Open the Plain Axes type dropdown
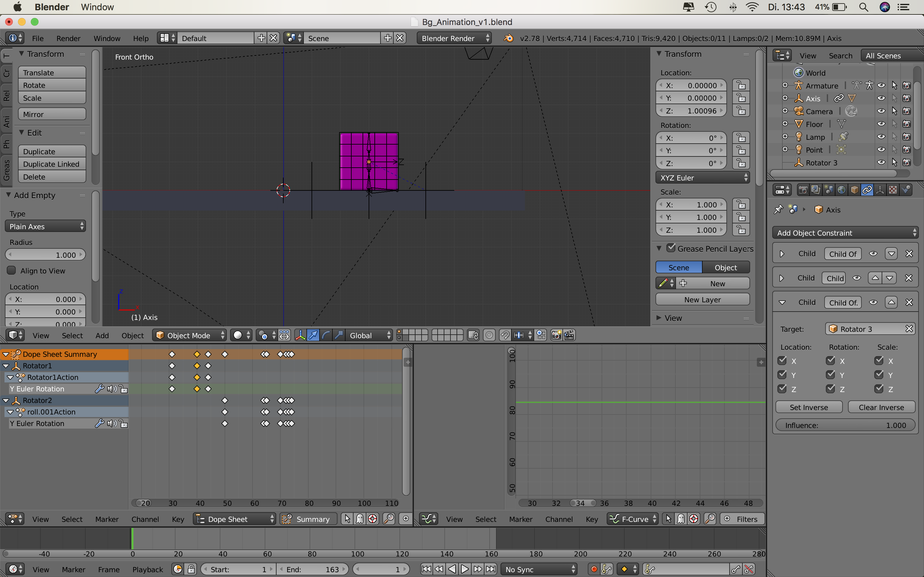 (46, 226)
